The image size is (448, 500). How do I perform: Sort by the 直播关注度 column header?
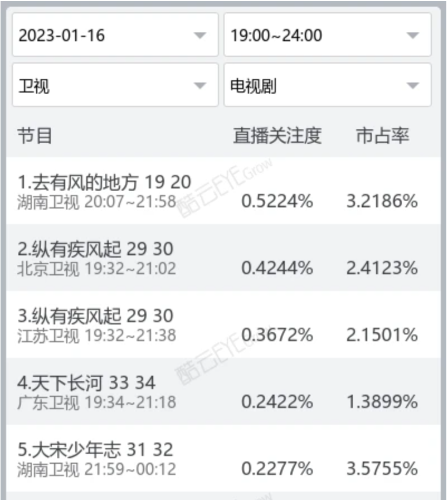(277, 136)
